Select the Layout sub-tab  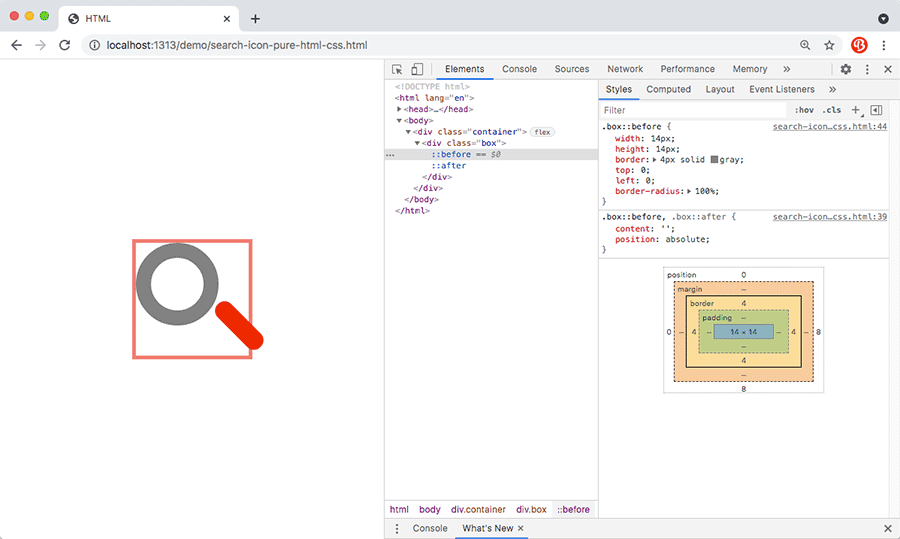click(x=720, y=90)
